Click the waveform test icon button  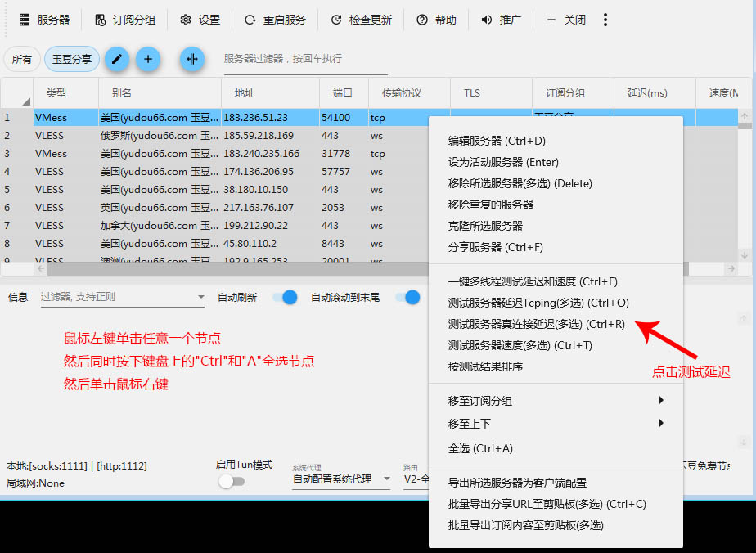pyautogui.click(x=192, y=59)
